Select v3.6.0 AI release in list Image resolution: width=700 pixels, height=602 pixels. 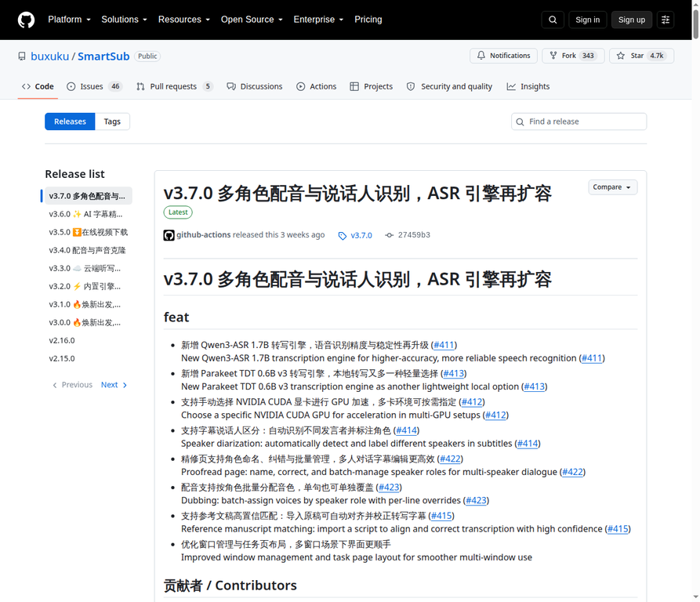click(x=89, y=214)
